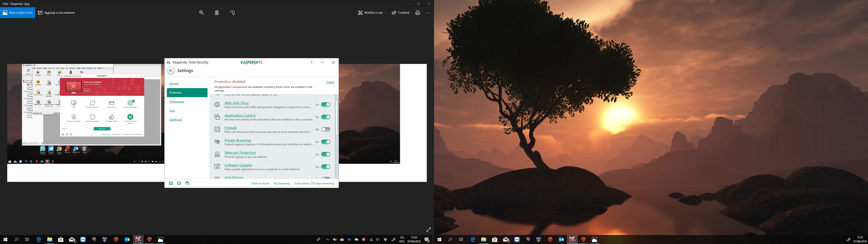Image resolution: width=868 pixels, height=244 pixels.
Task: Click the support agent icon in footer
Action: click(x=187, y=183)
